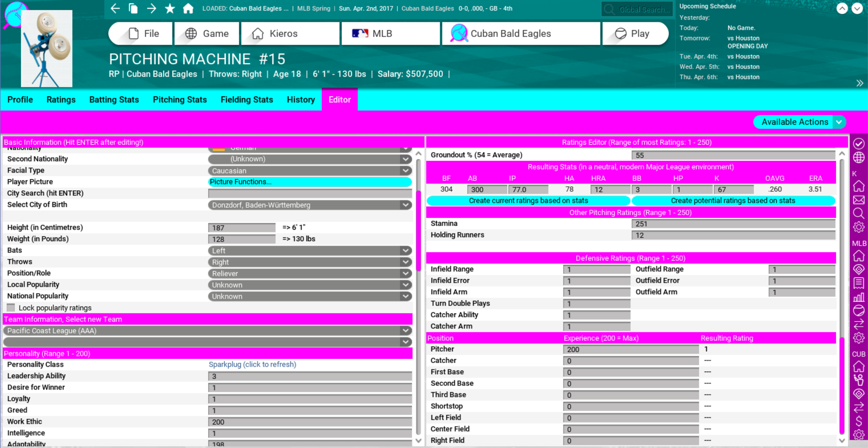Click the CUB section player figure icon
This screenshot has width=868, height=448.
859,380
